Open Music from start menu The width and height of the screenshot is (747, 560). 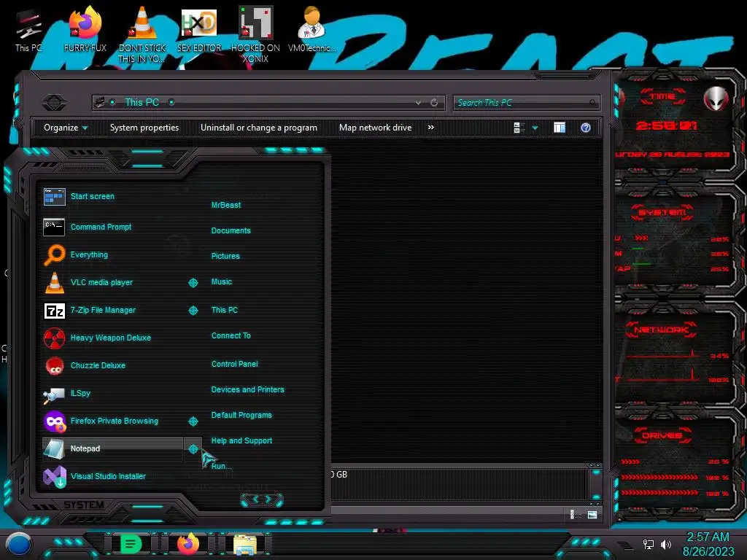(222, 282)
